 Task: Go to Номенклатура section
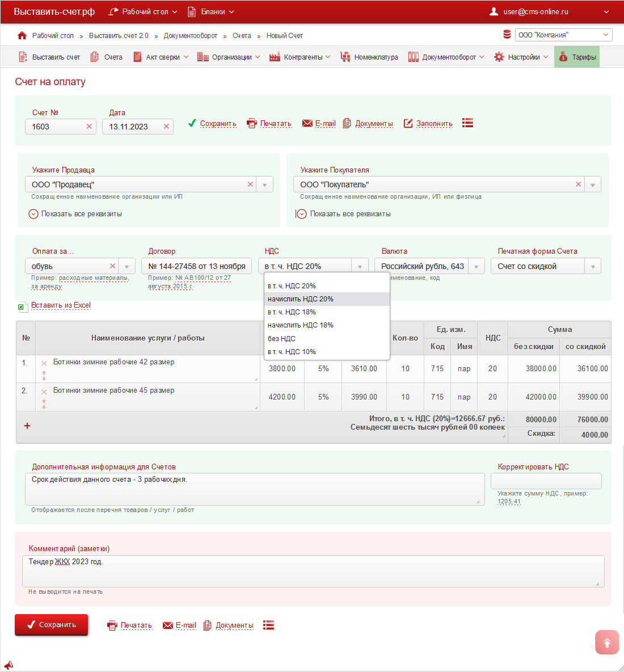point(369,57)
